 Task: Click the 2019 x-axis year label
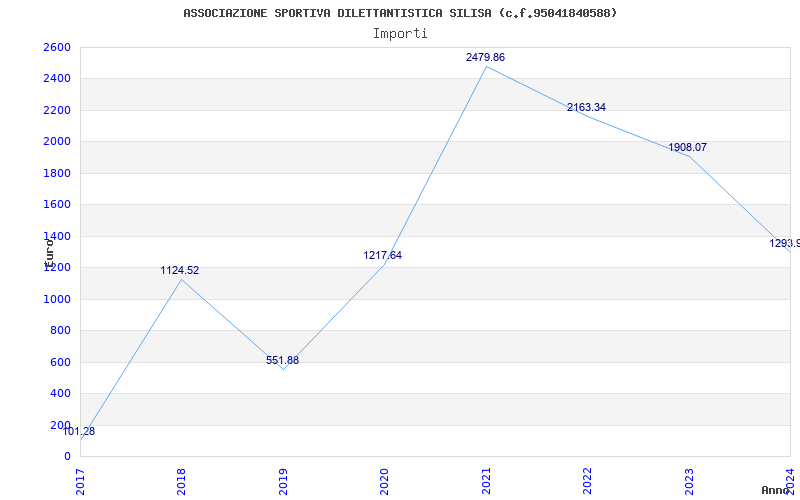(283, 481)
